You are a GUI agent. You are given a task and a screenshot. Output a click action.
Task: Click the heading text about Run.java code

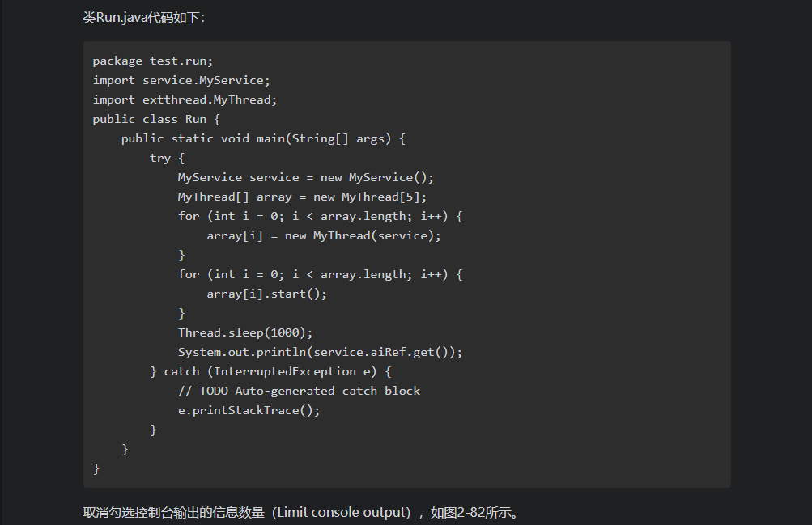coord(143,18)
